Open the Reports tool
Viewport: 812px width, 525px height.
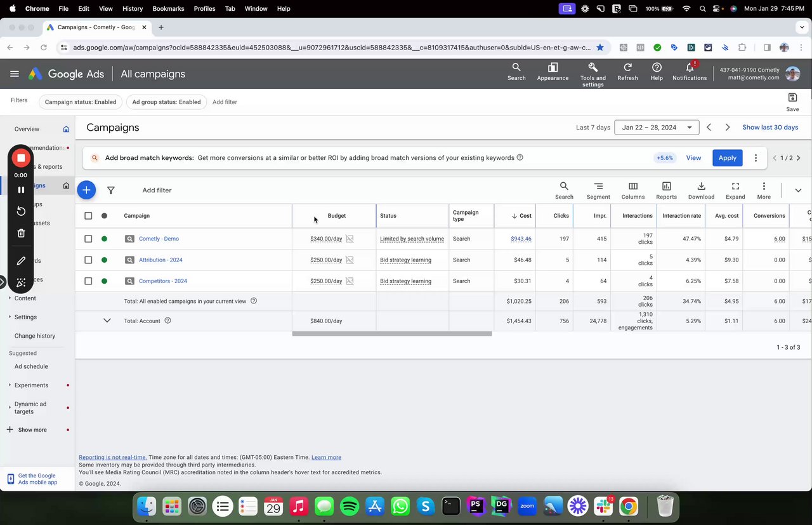click(666, 190)
